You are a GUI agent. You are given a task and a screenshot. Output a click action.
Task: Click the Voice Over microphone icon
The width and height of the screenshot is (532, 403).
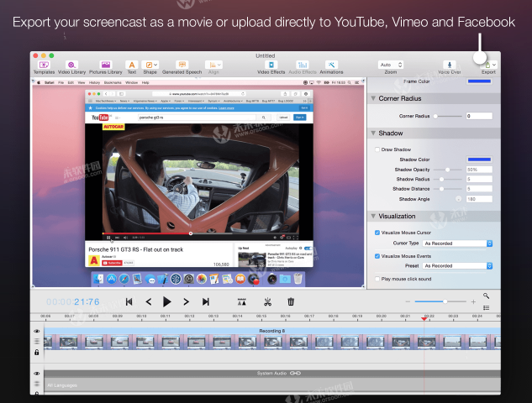click(449, 65)
